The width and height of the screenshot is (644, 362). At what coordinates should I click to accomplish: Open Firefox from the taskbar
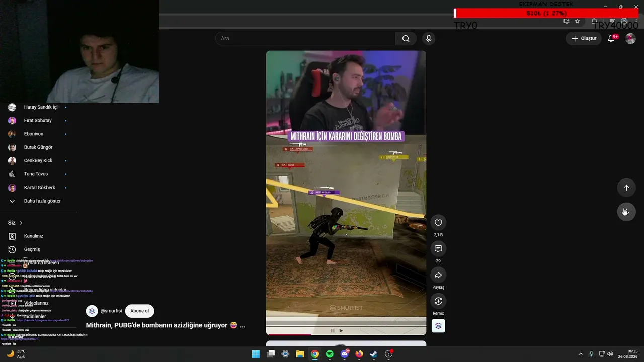coord(359,354)
